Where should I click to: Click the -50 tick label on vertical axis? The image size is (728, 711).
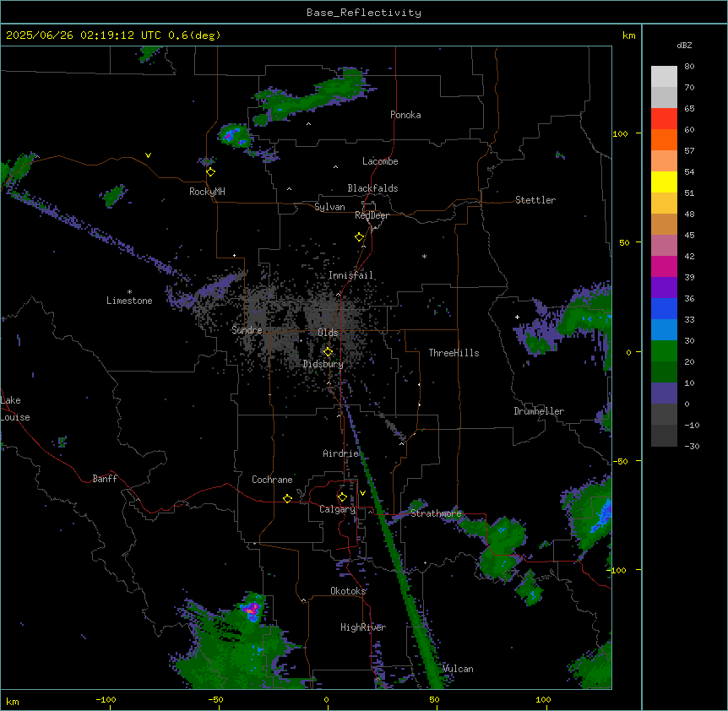click(622, 461)
